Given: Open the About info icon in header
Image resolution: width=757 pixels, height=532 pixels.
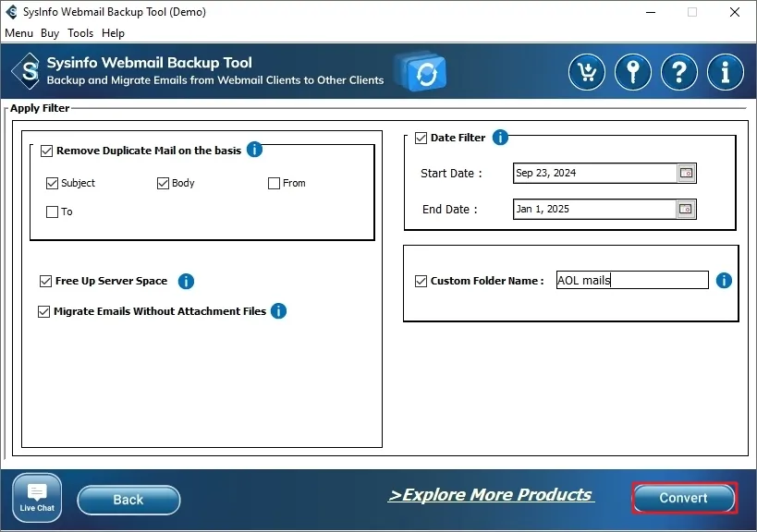Looking at the screenshot, I should coord(726,72).
